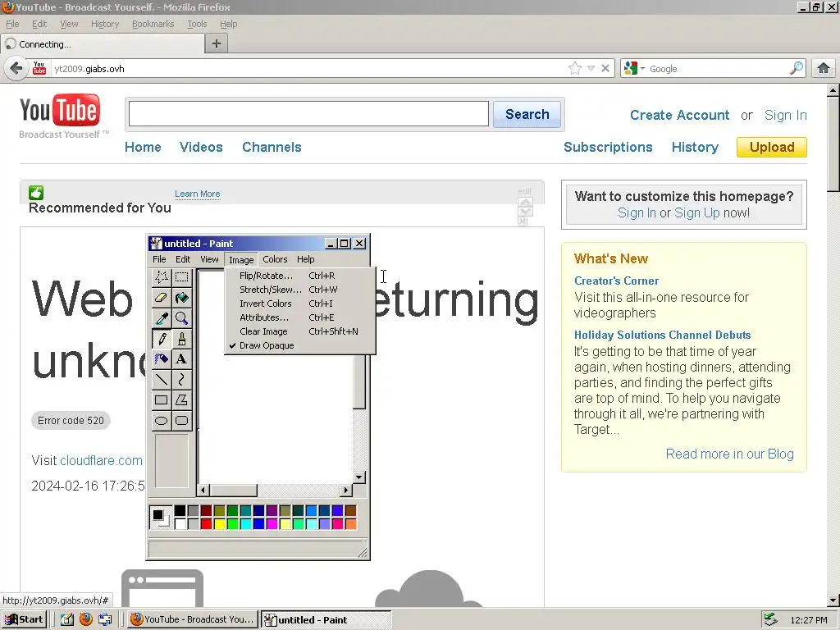Click the Firefox back arrow button
This screenshot has height=630, width=840.
(x=16, y=69)
